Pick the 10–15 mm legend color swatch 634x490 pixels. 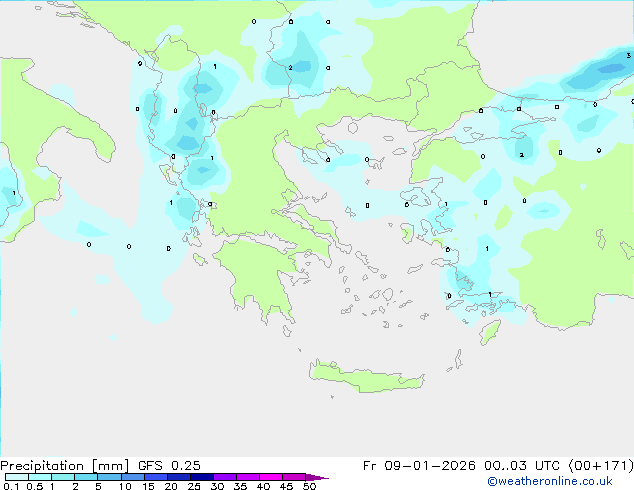[x=132, y=477]
